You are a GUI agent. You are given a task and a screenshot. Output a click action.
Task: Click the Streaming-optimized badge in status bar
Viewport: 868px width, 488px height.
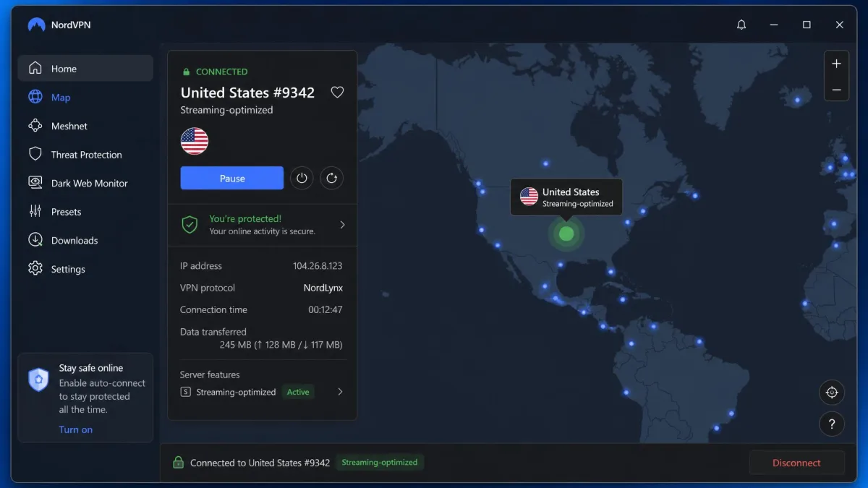pyautogui.click(x=380, y=463)
